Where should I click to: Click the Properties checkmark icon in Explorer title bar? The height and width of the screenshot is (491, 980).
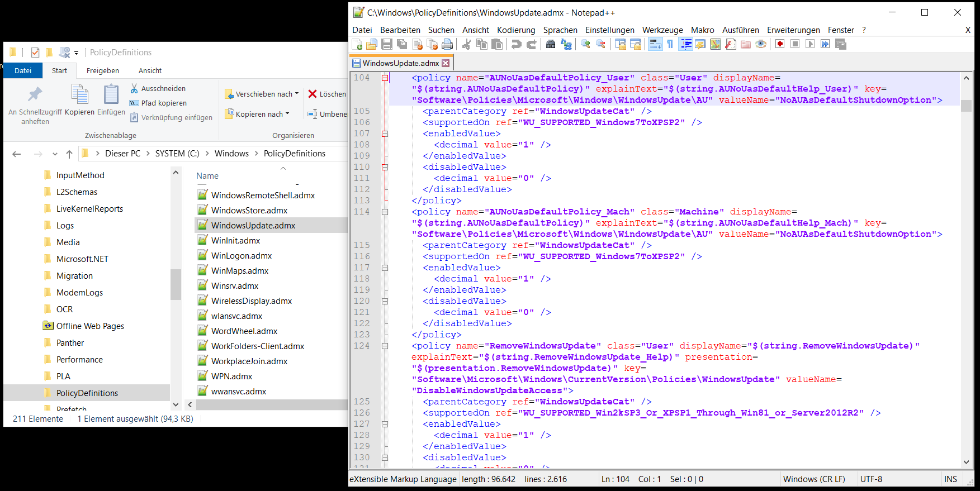(35, 53)
